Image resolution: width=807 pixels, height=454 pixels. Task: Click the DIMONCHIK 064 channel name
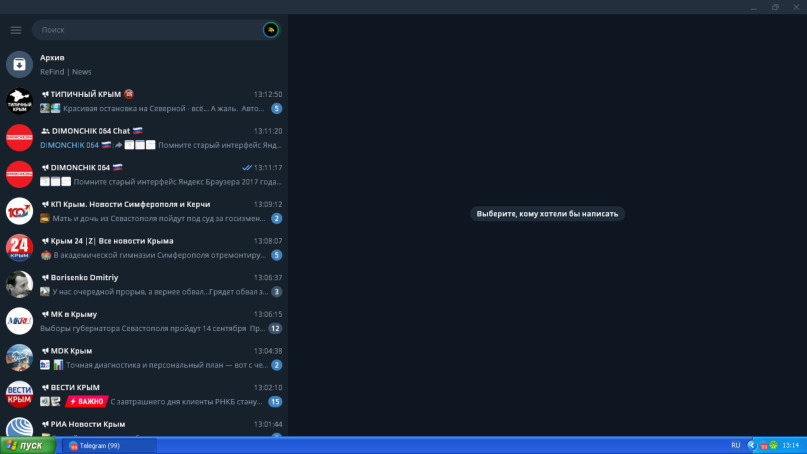tap(80, 167)
